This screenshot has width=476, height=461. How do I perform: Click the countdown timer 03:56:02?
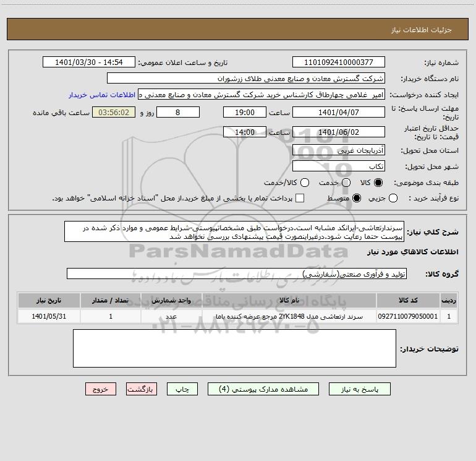pos(114,113)
